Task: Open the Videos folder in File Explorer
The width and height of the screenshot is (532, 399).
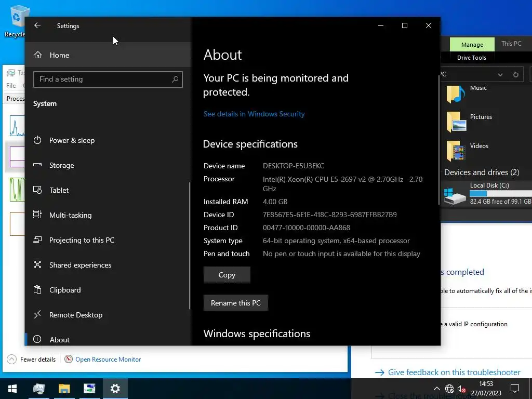Action: (x=467, y=151)
